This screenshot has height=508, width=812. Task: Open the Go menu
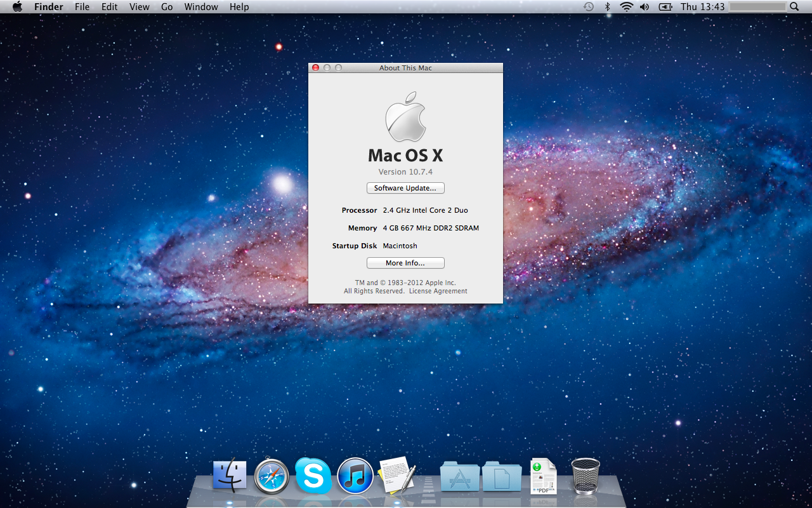[x=167, y=7]
